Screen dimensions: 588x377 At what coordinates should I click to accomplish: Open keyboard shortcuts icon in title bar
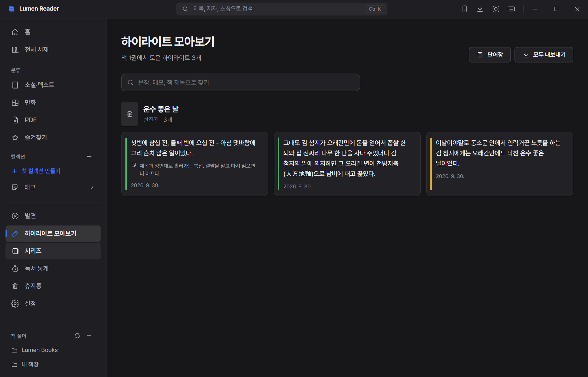(x=511, y=9)
